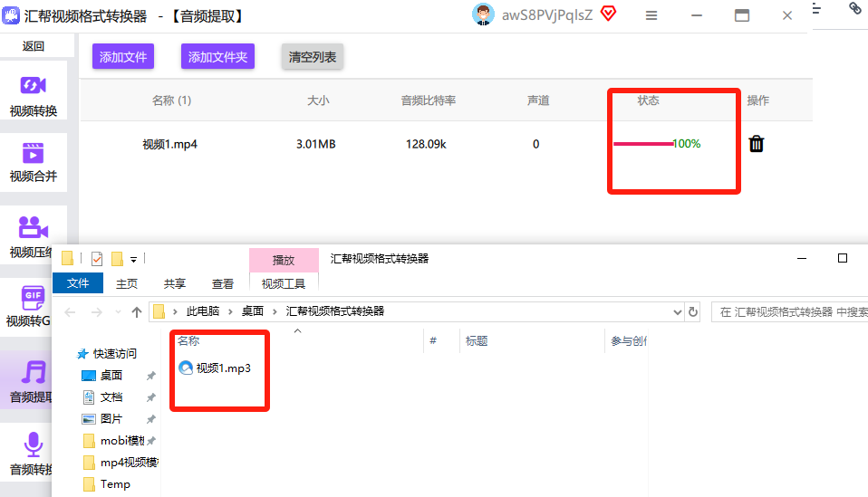868x497 pixels.
Task: Click the 3.01MB size value
Action: click(x=315, y=144)
